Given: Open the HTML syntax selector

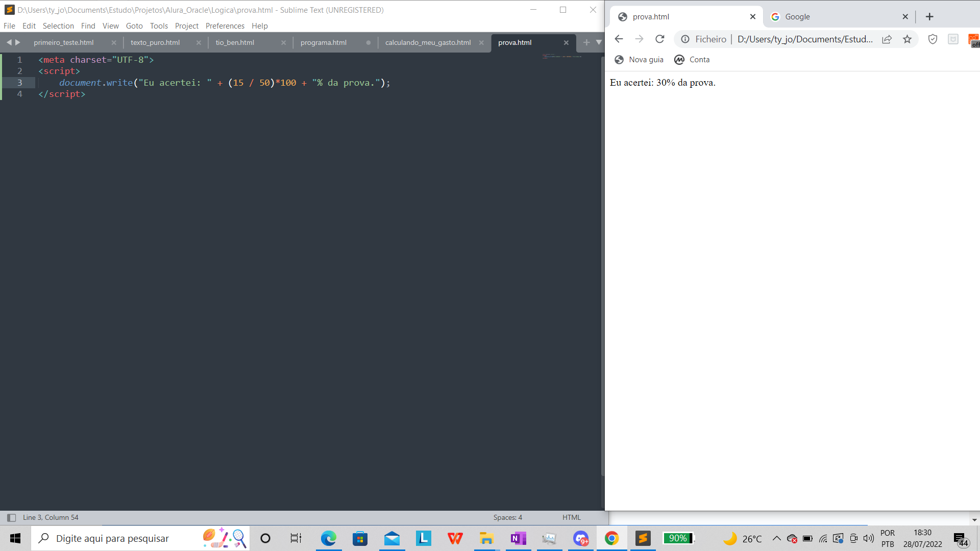Looking at the screenshot, I should pos(572,517).
